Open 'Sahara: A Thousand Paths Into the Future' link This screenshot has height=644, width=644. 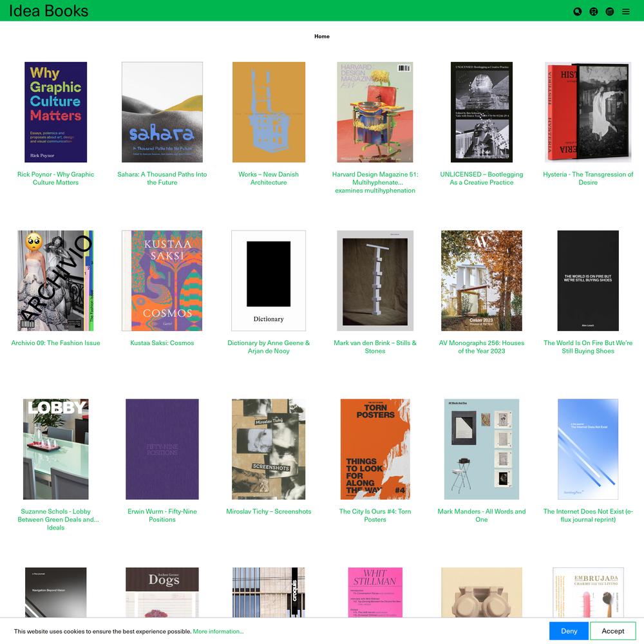coord(162,178)
